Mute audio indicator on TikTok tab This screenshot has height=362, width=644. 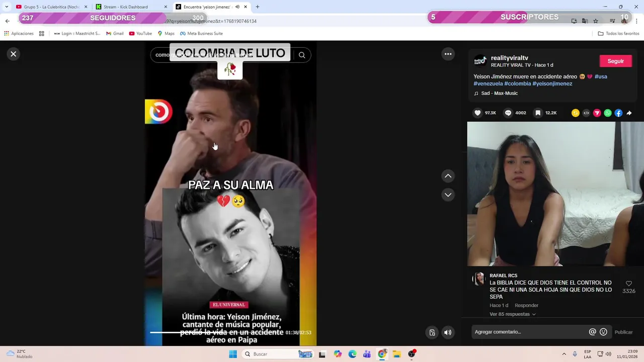(237, 7)
